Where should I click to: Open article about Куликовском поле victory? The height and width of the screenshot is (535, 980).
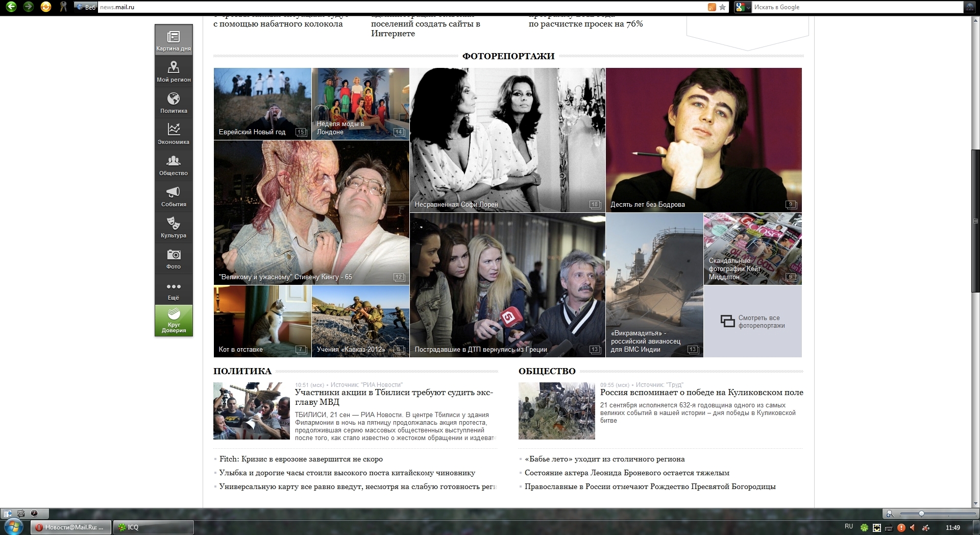click(701, 393)
